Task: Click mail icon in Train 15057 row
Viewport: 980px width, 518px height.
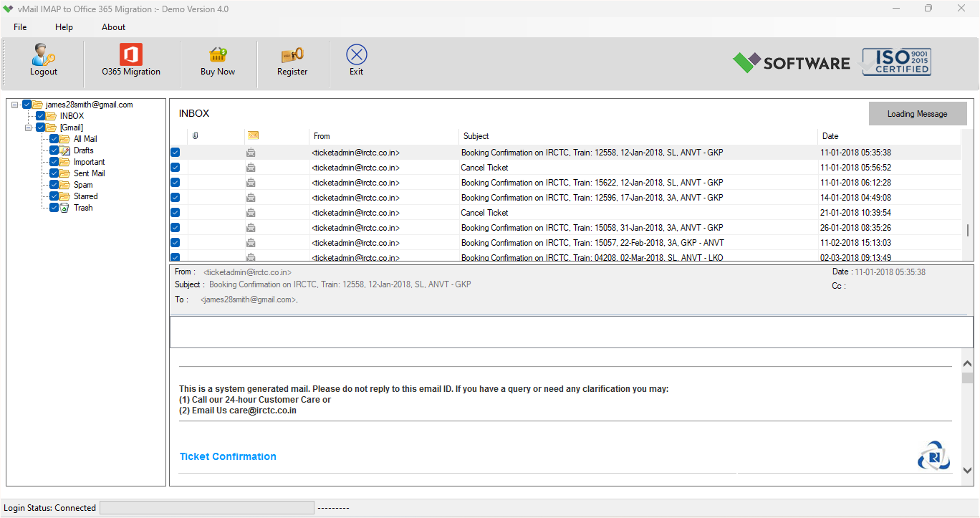Action: pos(251,243)
